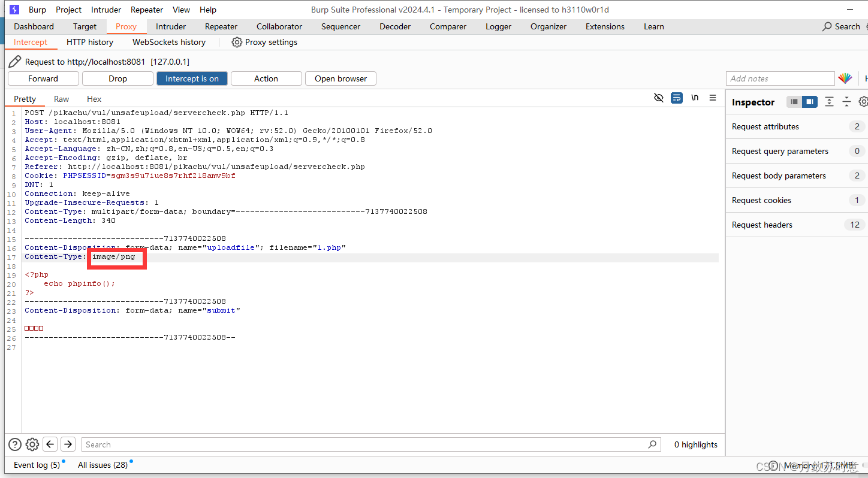The image size is (868, 478).
Task: Click the Content-Length: 340 line
Action: pos(70,220)
